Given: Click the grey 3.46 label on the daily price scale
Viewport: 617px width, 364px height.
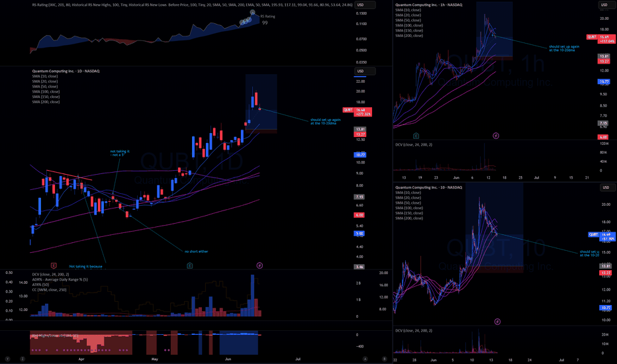Looking at the screenshot, I should point(359,267).
